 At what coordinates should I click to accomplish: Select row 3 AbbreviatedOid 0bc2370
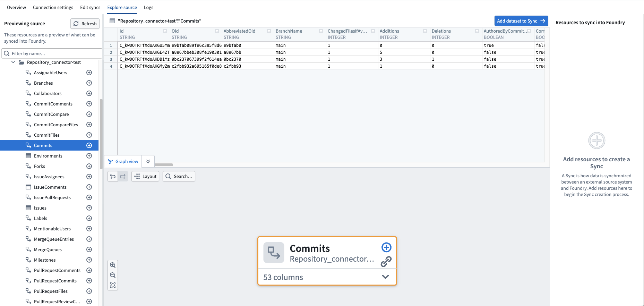pyautogui.click(x=248, y=59)
